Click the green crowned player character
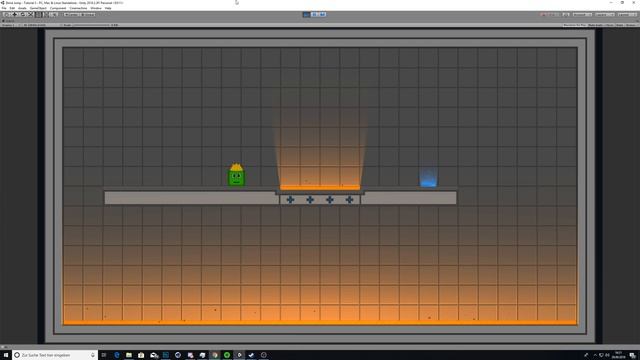The height and width of the screenshot is (360, 640). (x=236, y=175)
